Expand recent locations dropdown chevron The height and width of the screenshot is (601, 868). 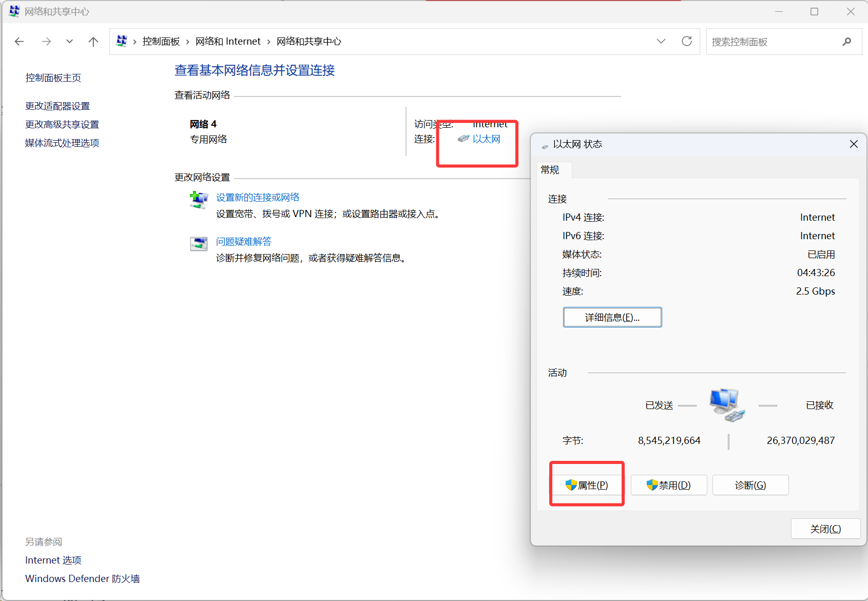coord(69,42)
